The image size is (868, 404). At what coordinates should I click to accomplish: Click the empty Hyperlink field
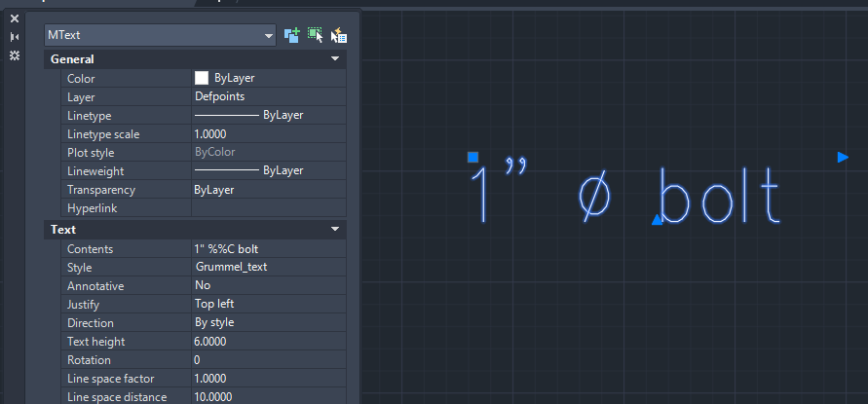(269, 208)
